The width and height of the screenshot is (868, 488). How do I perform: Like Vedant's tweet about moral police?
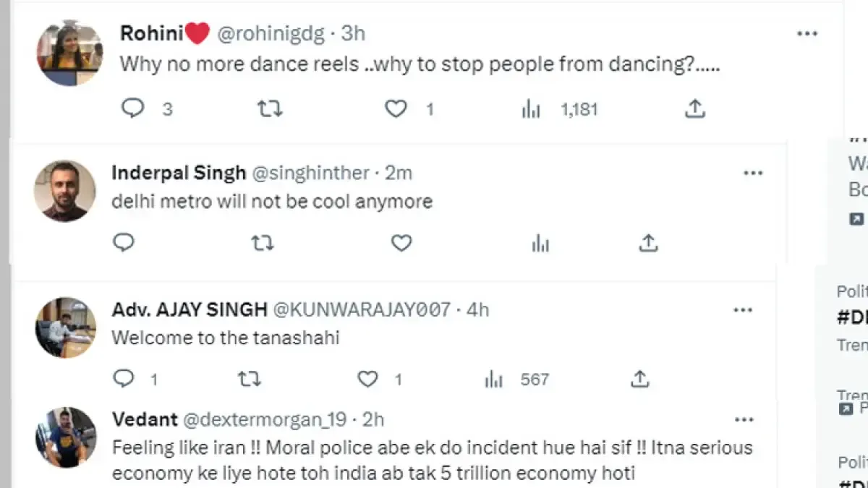click(367, 484)
